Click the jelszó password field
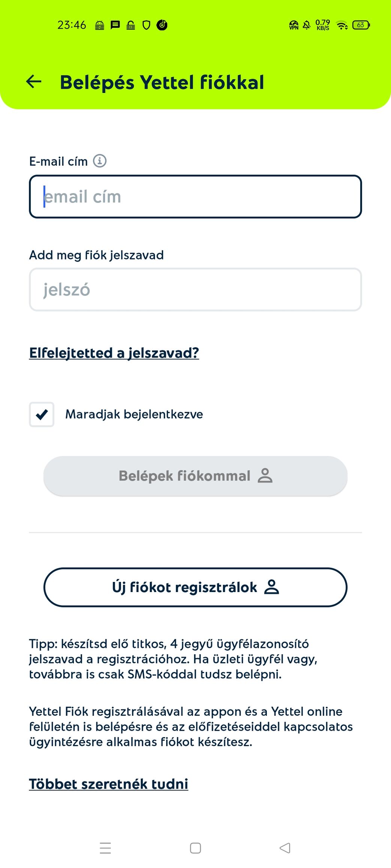This screenshot has width=391, height=868. tap(195, 289)
